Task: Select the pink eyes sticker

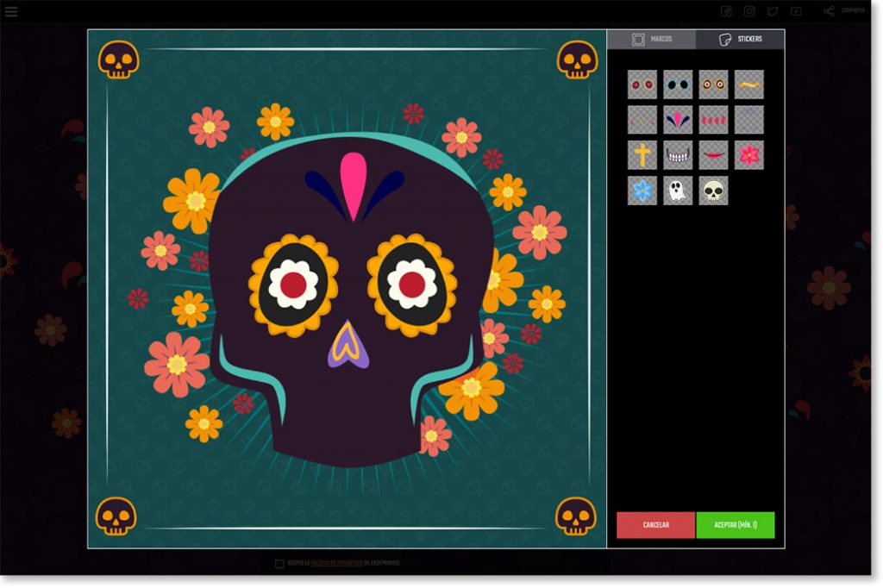Action: tap(642, 84)
